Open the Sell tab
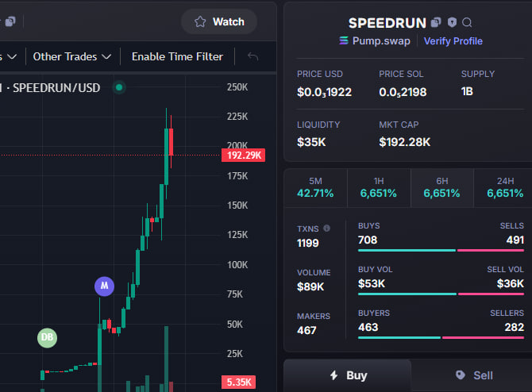 pyautogui.click(x=473, y=375)
